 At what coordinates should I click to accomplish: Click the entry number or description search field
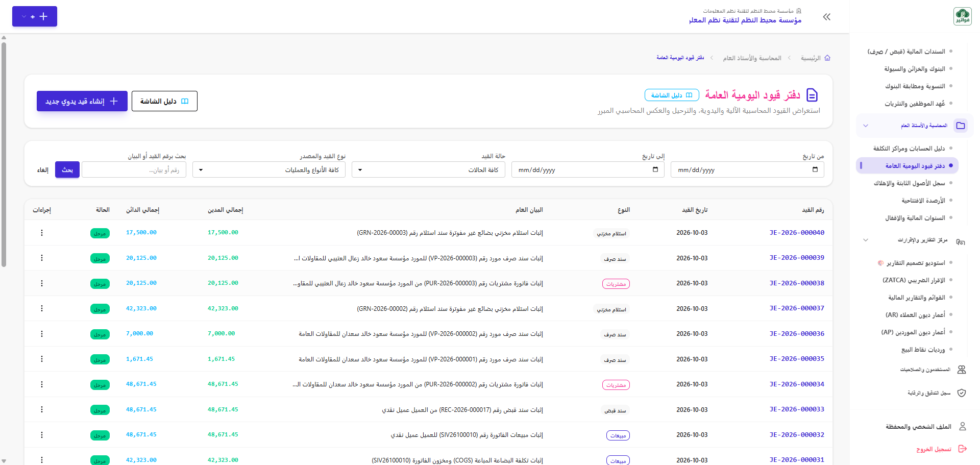(x=134, y=170)
